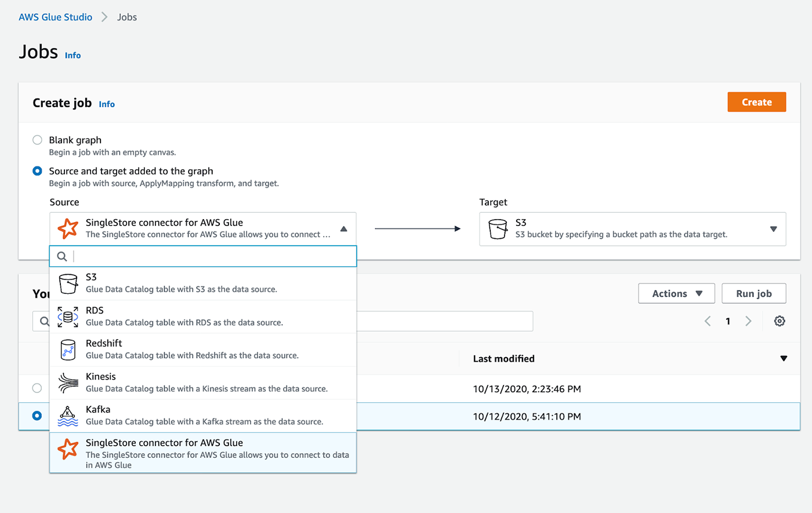Click the Run job button

click(x=754, y=293)
